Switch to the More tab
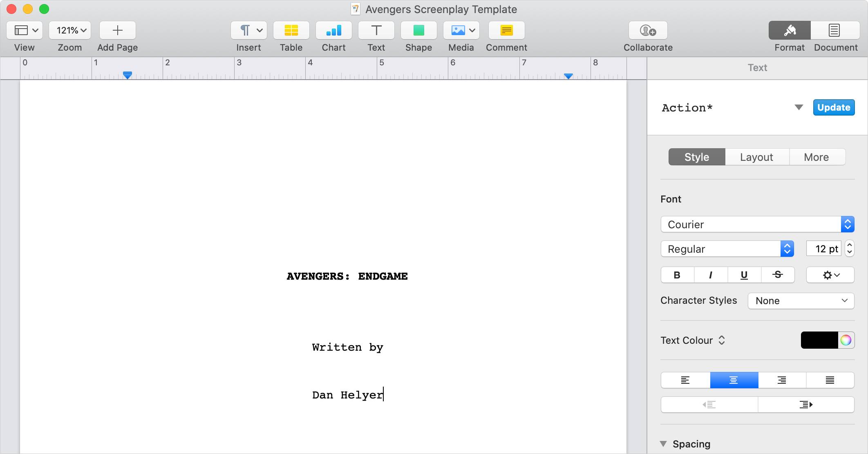Viewport: 868px width, 454px height. [816, 157]
